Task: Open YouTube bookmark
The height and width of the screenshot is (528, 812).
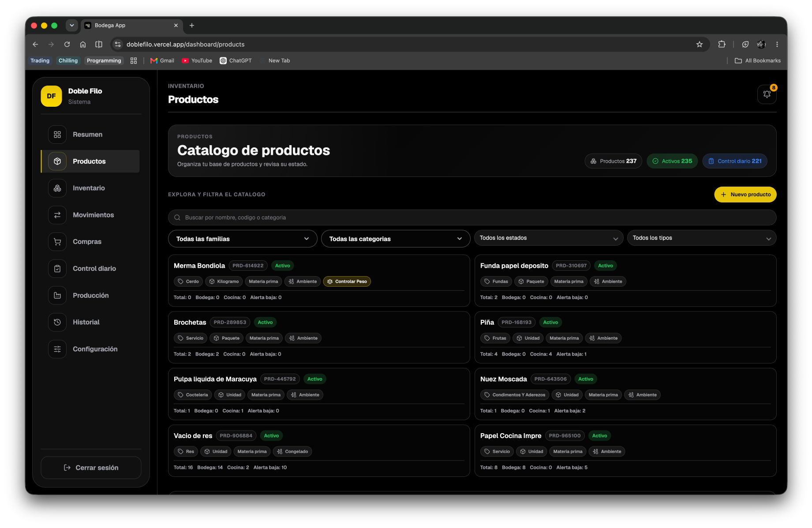Action: [x=197, y=60]
